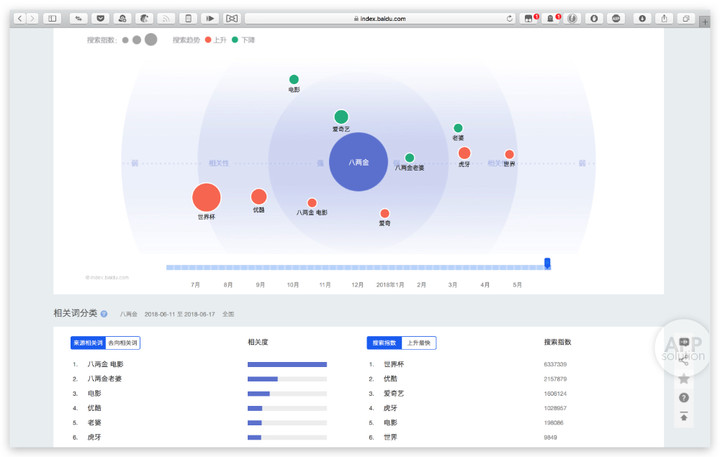Click 世界 in search index ranking
The height and width of the screenshot is (457, 720).
390,437
